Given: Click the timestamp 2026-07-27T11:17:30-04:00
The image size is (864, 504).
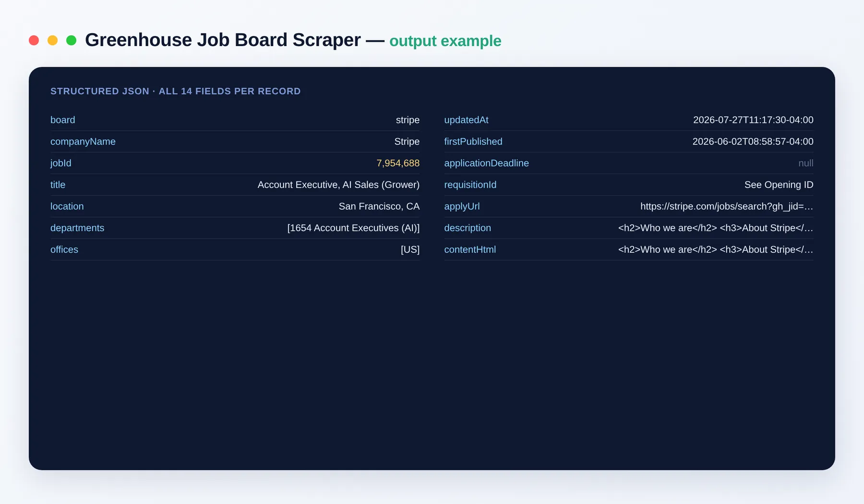Looking at the screenshot, I should (x=753, y=120).
